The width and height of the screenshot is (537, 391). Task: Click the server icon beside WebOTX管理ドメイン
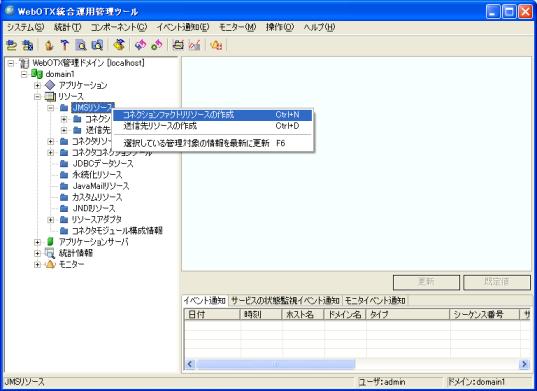click(x=24, y=63)
